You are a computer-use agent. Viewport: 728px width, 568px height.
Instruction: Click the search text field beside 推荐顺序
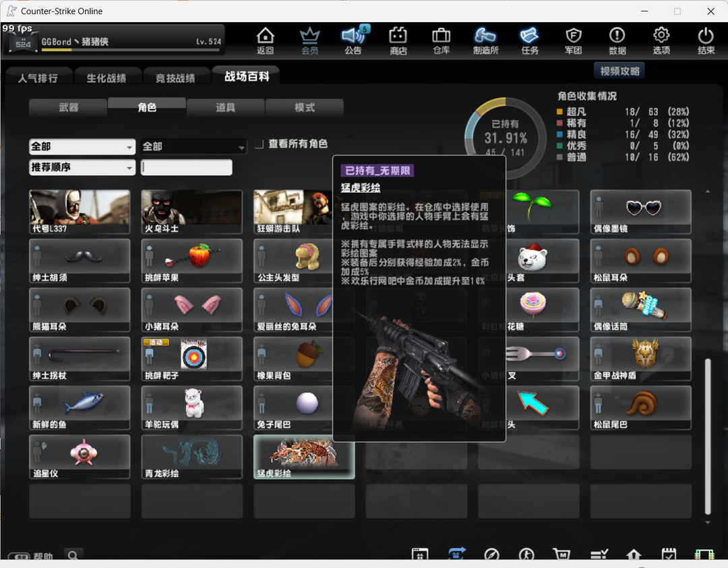186,168
